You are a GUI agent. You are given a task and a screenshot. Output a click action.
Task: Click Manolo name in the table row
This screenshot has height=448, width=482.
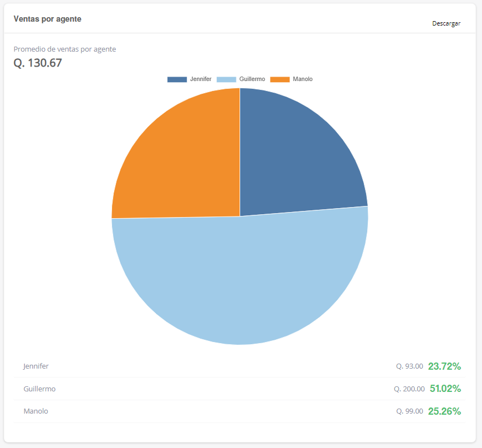click(x=35, y=411)
